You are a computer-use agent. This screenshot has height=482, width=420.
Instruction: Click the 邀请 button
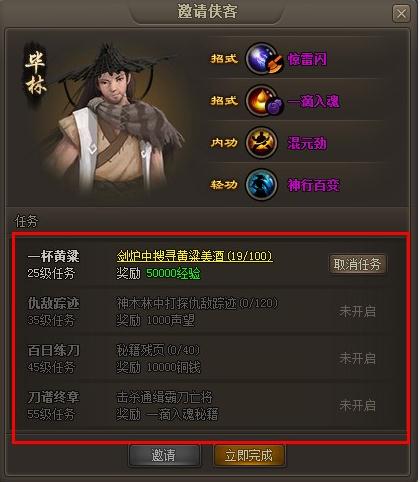coord(164,455)
